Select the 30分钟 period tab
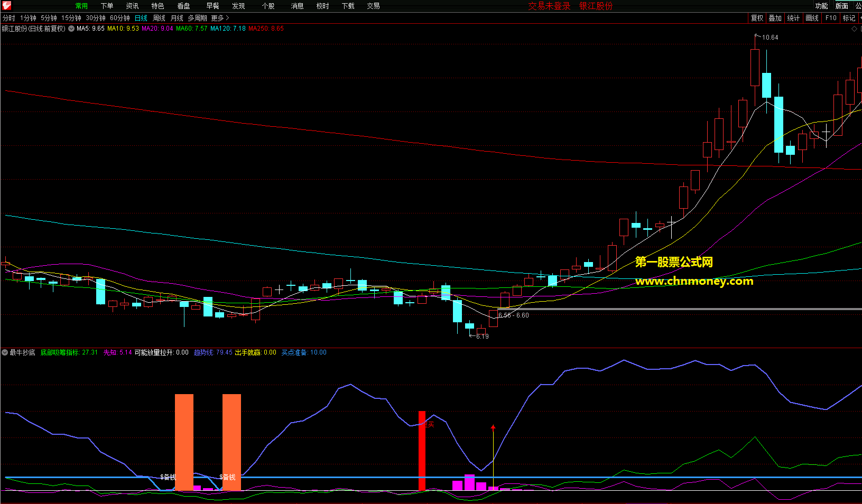 click(96, 18)
